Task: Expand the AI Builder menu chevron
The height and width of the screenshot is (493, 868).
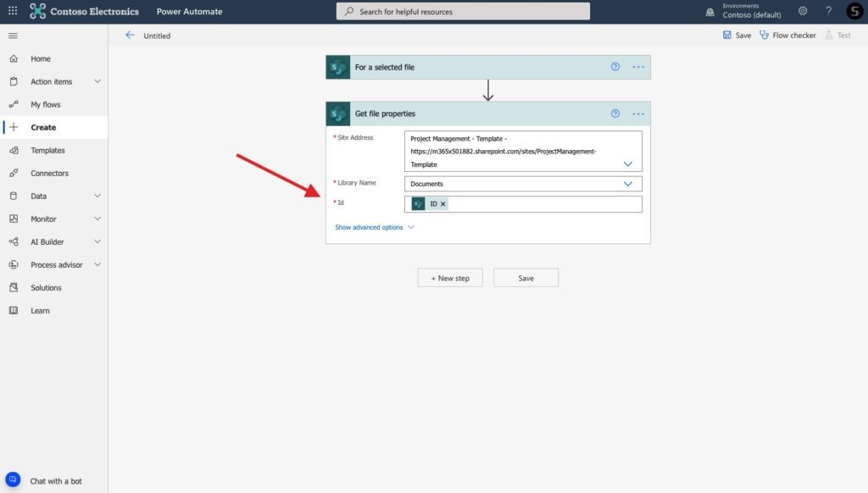Action: click(97, 241)
